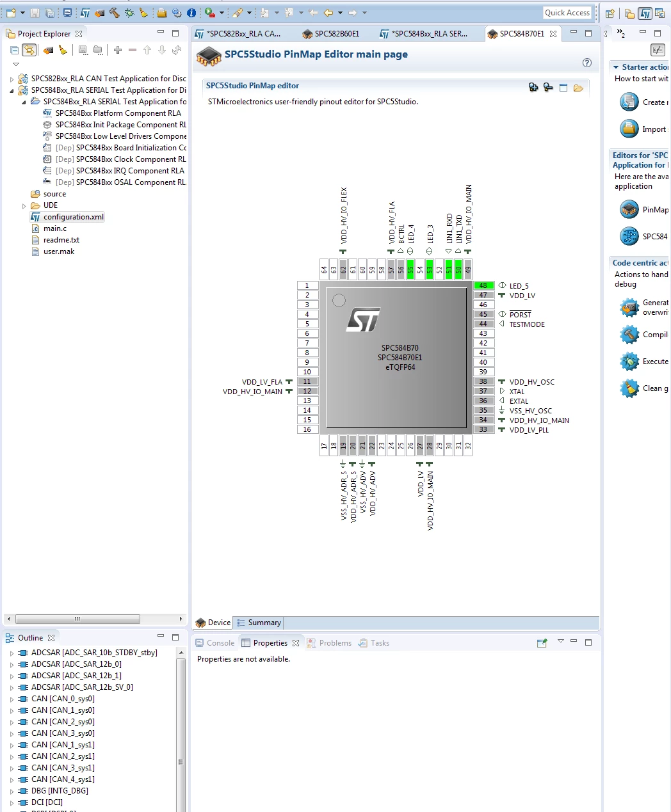671x812 pixels.
Task: Click Project Explorer horizontal scrollbar
Action: (77, 619)
